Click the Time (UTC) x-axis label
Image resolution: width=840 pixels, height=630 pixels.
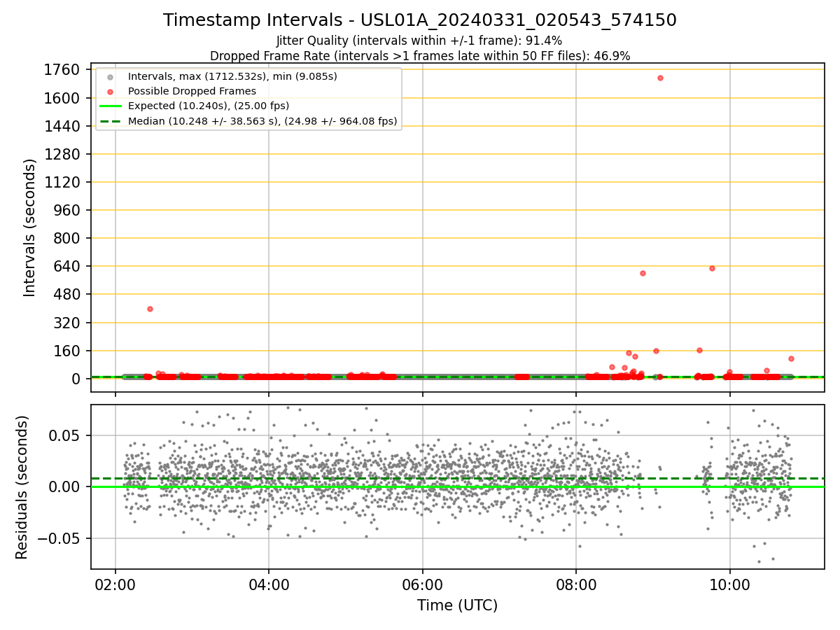pyautogui.click(x=457, y=605)
